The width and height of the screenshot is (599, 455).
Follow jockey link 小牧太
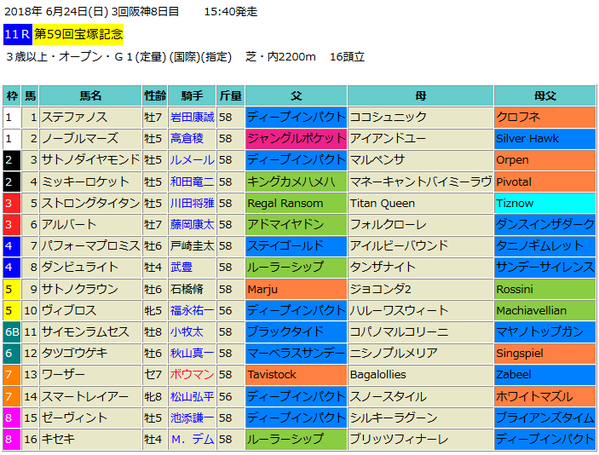coord(187,332)
